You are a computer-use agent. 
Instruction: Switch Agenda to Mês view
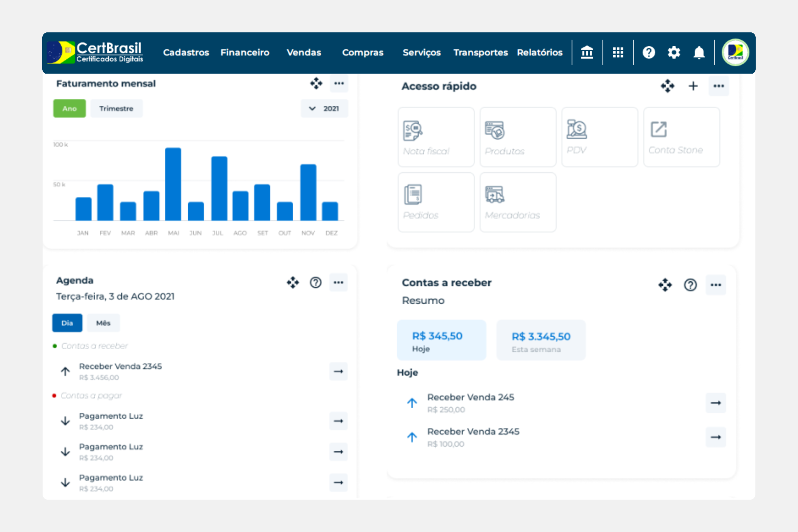coord(103,323)
